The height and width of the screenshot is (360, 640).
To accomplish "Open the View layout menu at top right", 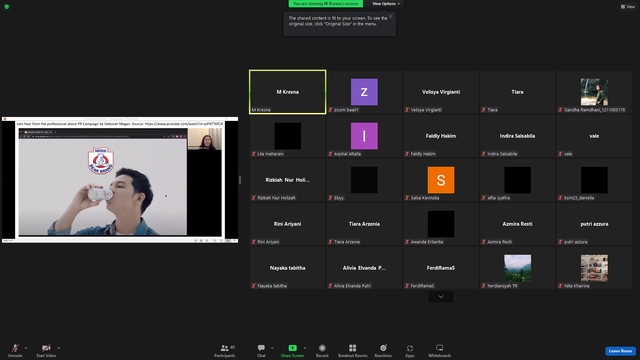I will pyautogui.click(x=628, y=7).
